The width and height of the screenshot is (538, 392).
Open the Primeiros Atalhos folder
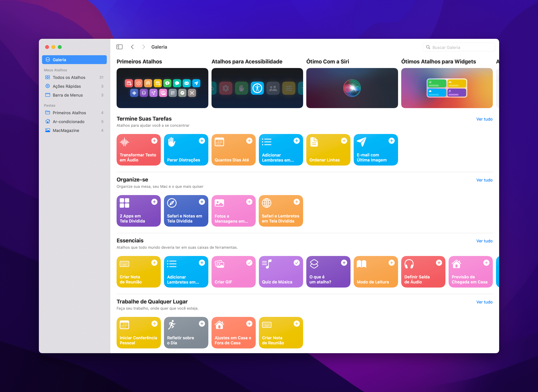coord(74,113)
